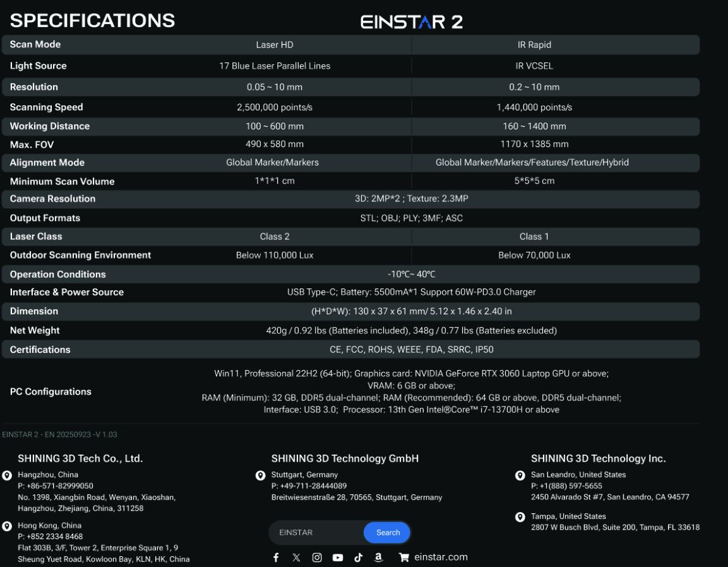
Task: Click the '2807 W Busch Blvd' Tampa address
Action: pos(615,527)
